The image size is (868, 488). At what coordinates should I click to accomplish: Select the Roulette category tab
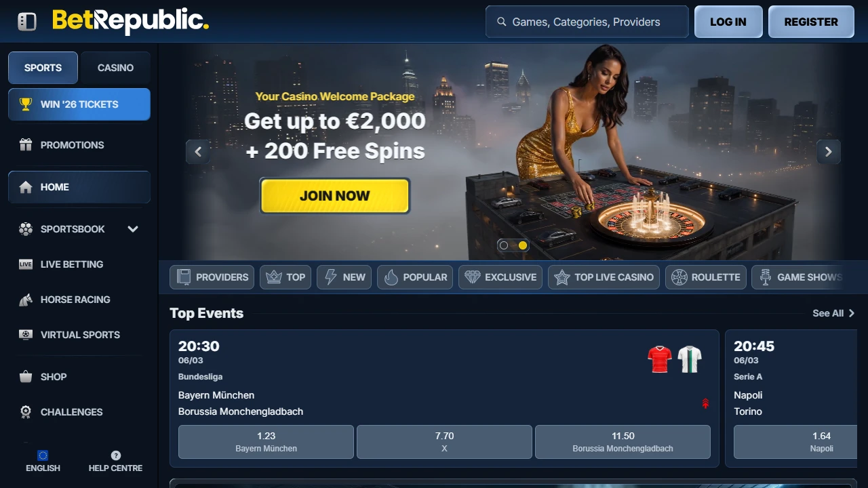706,277
